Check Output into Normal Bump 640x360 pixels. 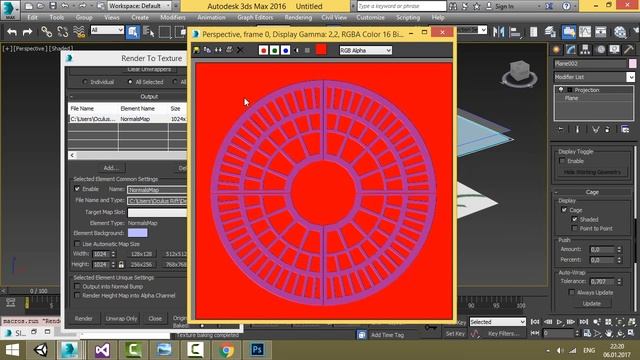point(77,287)
